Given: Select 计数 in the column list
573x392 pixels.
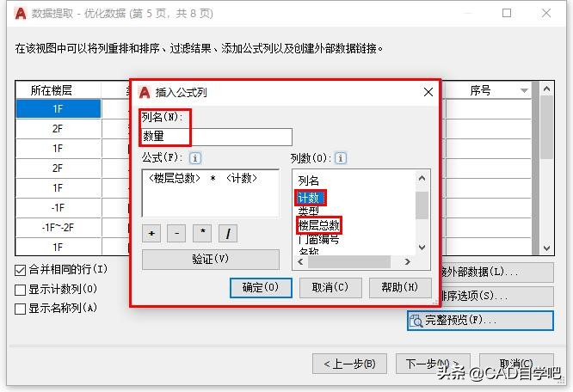Looking at the screenshot, I should click(309, 198).
